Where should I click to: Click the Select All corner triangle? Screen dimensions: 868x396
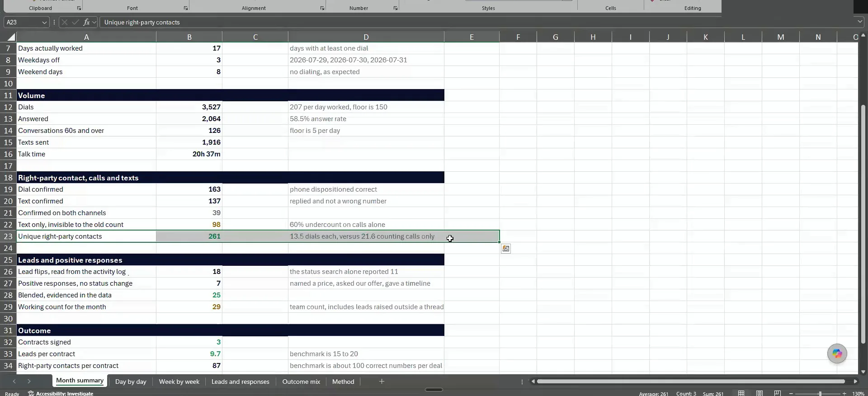click(11, 37)
